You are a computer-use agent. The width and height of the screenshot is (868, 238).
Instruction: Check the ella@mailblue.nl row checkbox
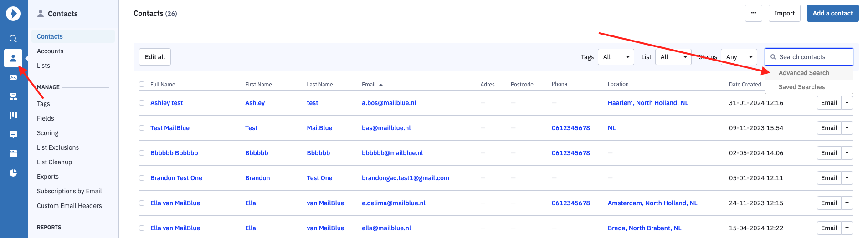(x=142, y=228)
